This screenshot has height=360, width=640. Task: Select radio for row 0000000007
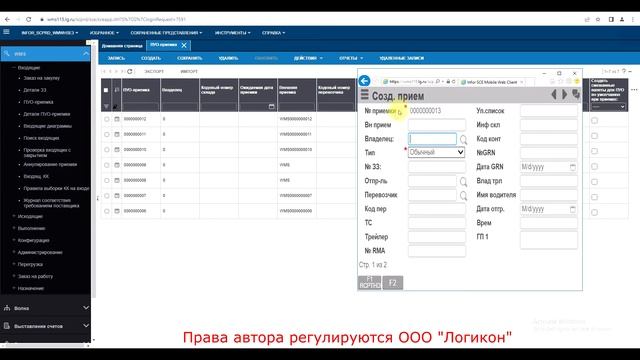tap(107, 196)
